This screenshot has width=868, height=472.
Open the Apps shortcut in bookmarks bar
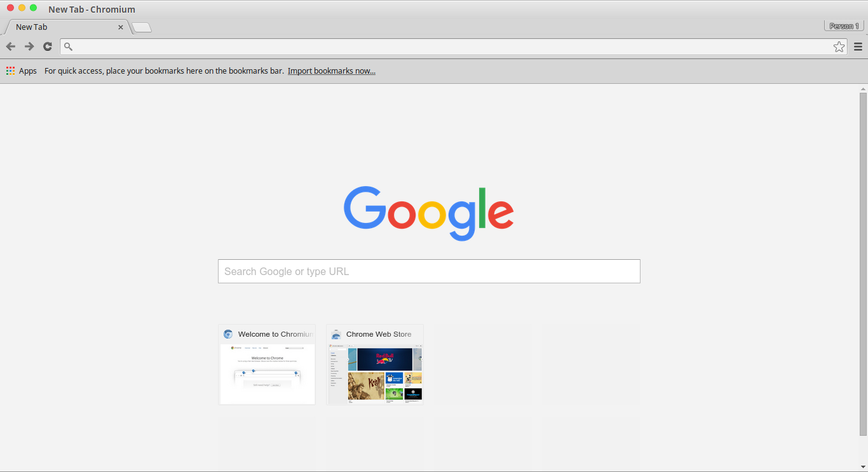pyautogui.click(x=22, y=71)
